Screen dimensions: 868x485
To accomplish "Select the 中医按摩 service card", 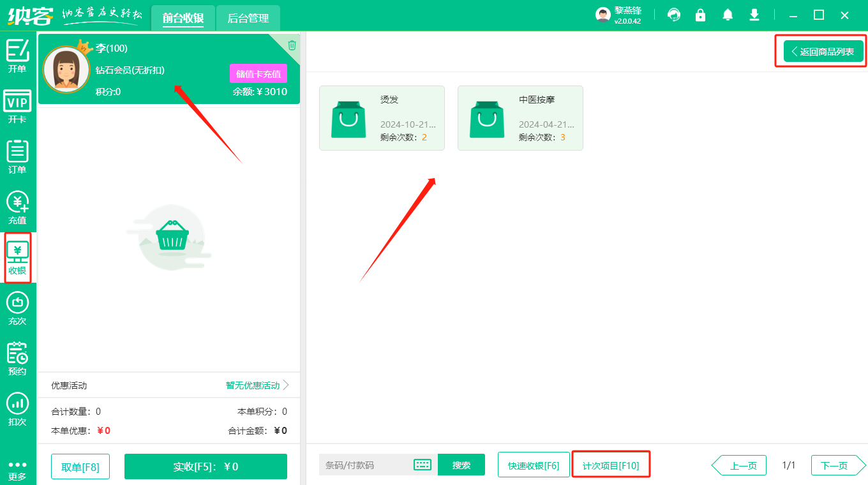I will [x=520, y=117].
